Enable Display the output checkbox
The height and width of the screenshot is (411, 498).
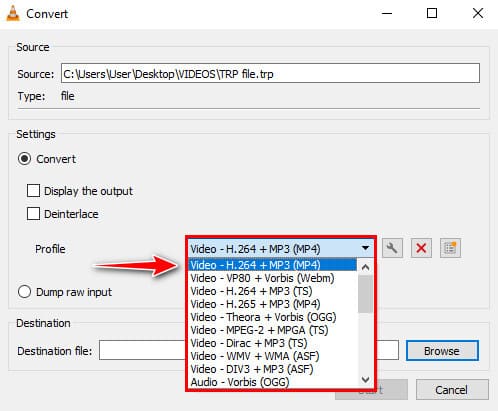point(33,191)
